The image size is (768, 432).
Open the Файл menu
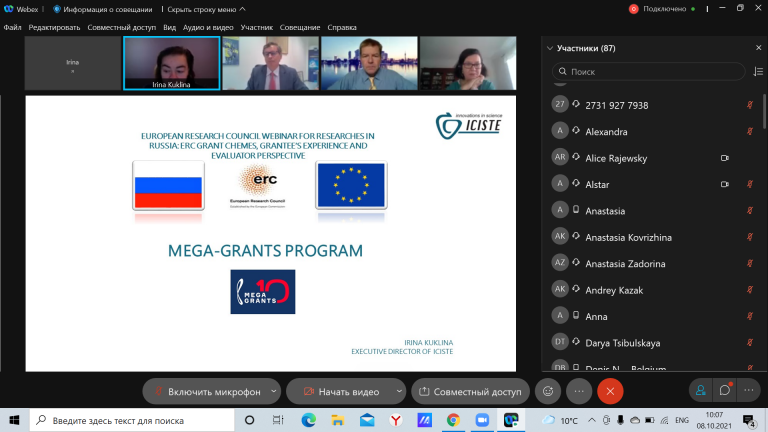pyautogui.click(x=12, y=27)
